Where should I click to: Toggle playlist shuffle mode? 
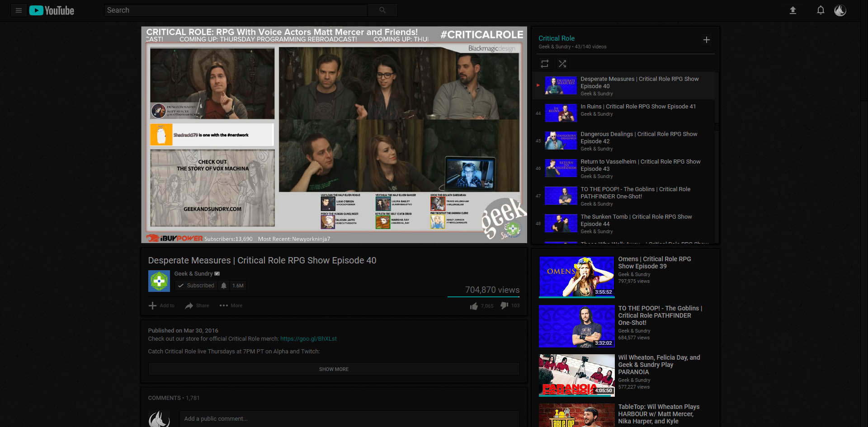pyautogui.click(x=562, y=64)
